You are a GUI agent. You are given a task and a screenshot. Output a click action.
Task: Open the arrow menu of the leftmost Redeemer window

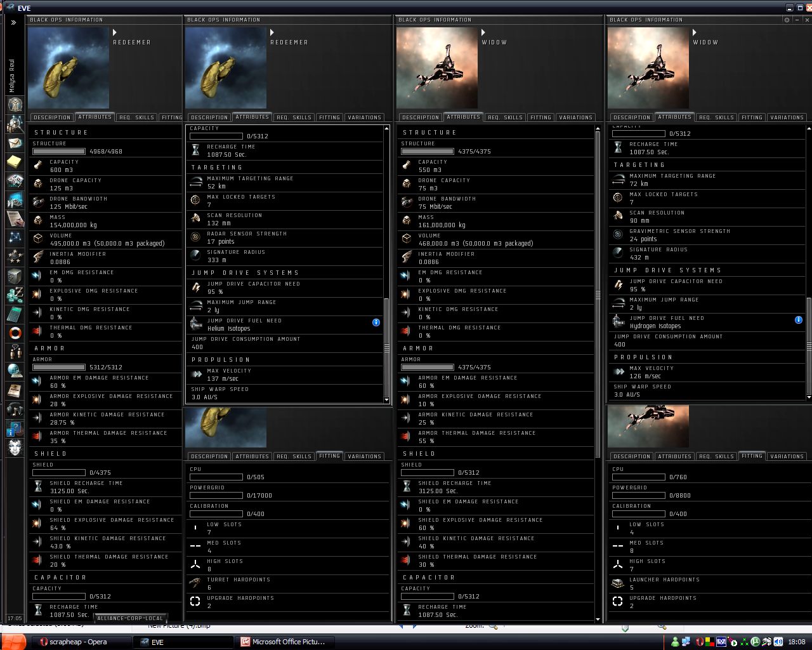[x=115, y=32]
